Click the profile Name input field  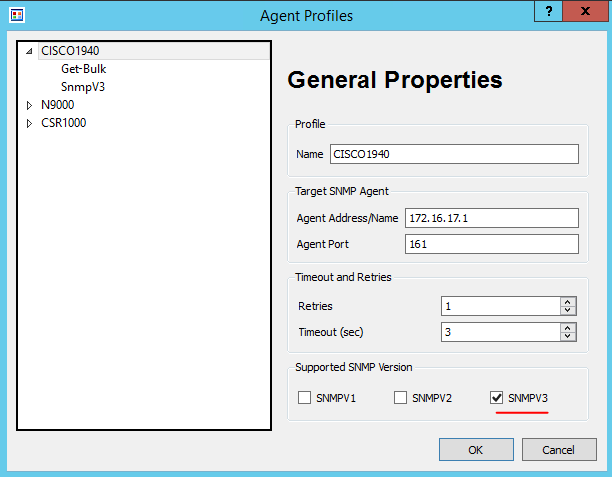454,154
